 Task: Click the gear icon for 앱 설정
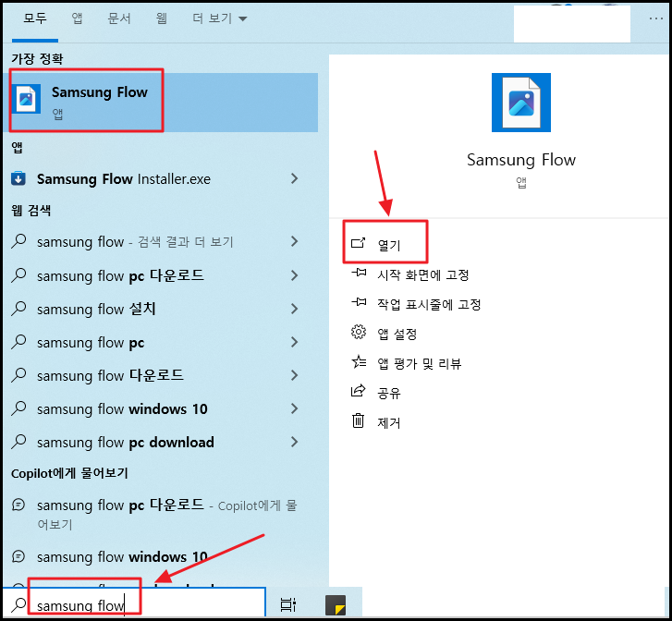point(359,332)
